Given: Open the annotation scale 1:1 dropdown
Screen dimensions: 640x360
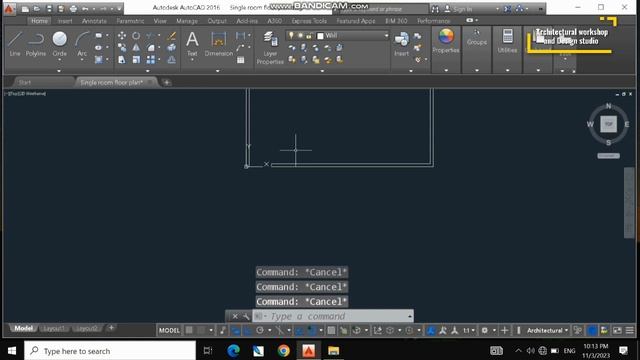Looking at the screenshot, I should (x=468, y=330).
